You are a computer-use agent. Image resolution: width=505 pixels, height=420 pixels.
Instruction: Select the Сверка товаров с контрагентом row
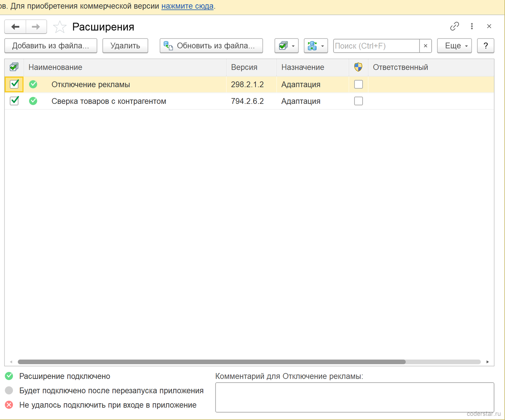[249, 101]
